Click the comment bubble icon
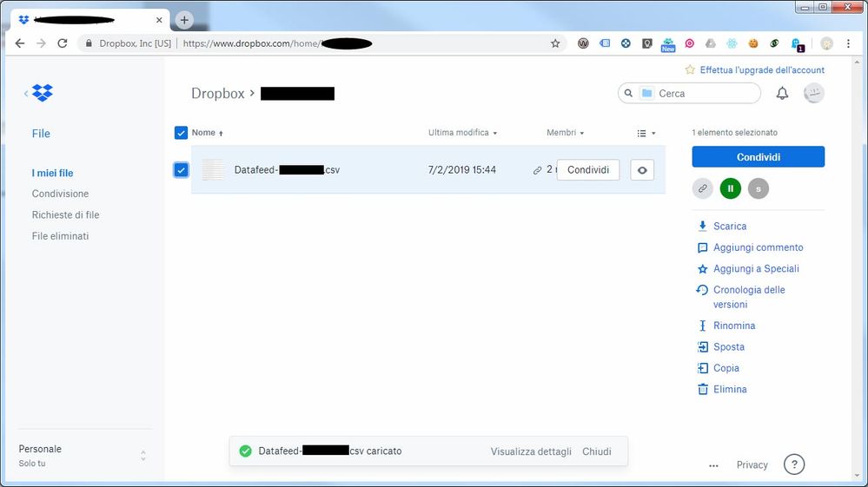Viewport: 868px width, 487px height. 703,247
